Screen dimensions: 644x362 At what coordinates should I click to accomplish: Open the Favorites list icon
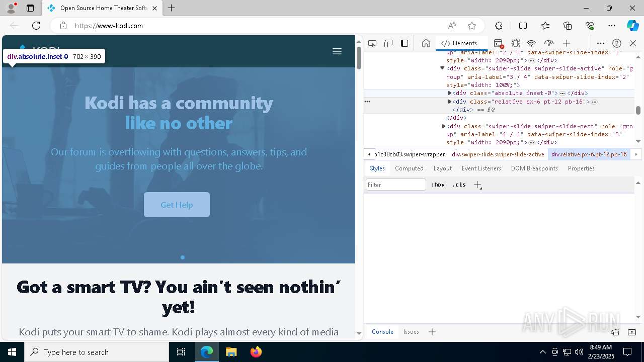[x=545, y=26]
